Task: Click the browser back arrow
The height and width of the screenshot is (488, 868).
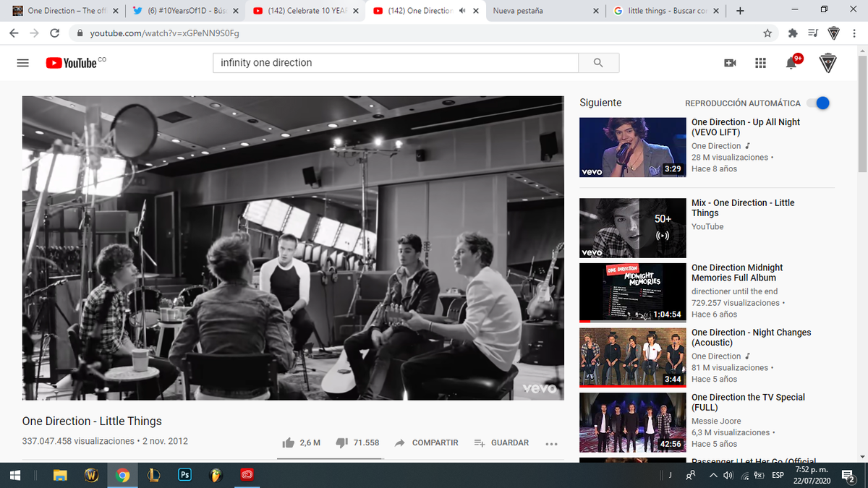Action: [14, 33]
